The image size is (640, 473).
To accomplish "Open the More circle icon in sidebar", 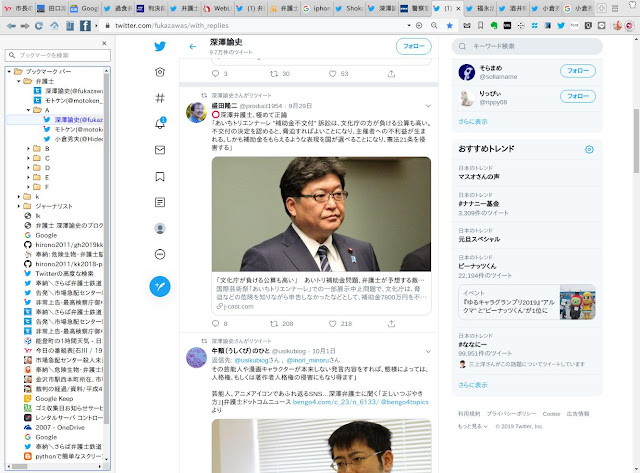I will [x=160, y=255].
